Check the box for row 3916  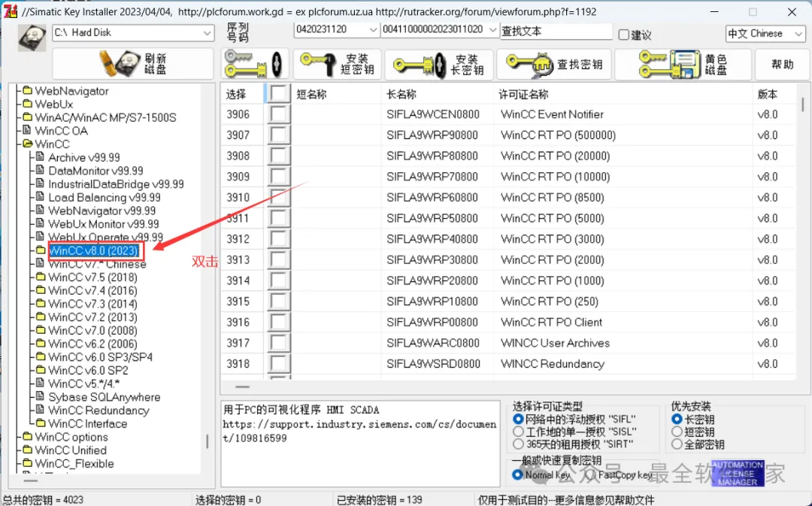279,322
